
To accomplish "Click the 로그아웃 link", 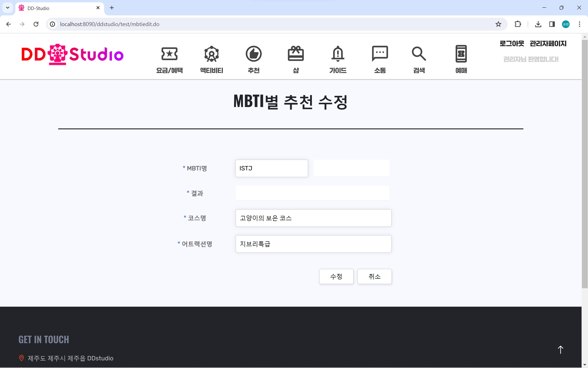I will [512, 43].
